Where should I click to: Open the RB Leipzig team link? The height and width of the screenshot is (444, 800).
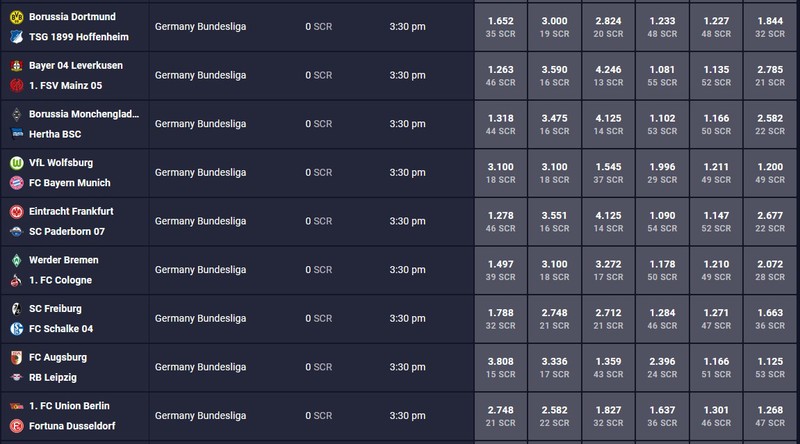click(x=53, y=378)
